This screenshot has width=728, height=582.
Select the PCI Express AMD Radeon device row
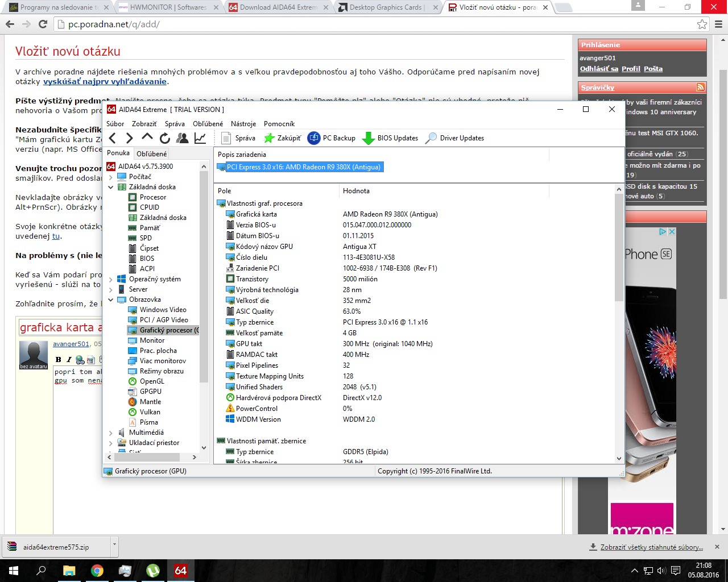pyautogui.click(x=299, y=167)
